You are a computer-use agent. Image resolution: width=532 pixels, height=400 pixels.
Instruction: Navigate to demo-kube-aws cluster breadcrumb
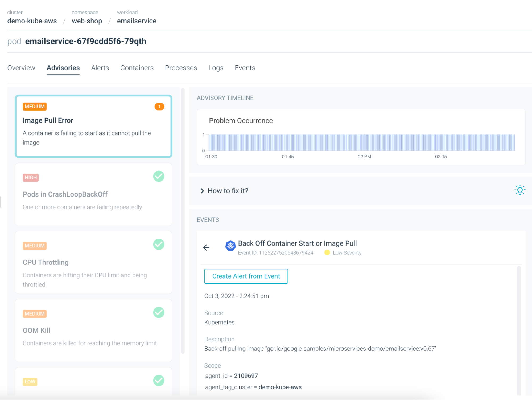tap(32, 21)
